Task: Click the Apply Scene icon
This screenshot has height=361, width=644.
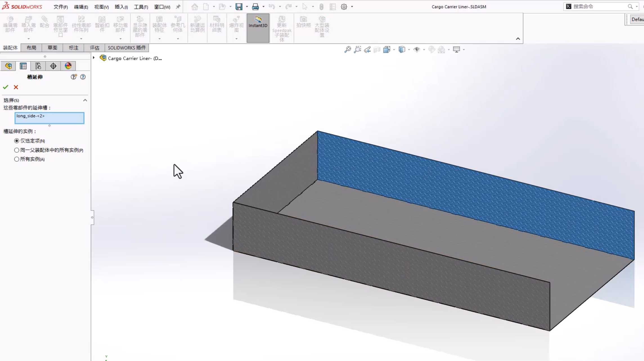Action: tap(441, 50)
